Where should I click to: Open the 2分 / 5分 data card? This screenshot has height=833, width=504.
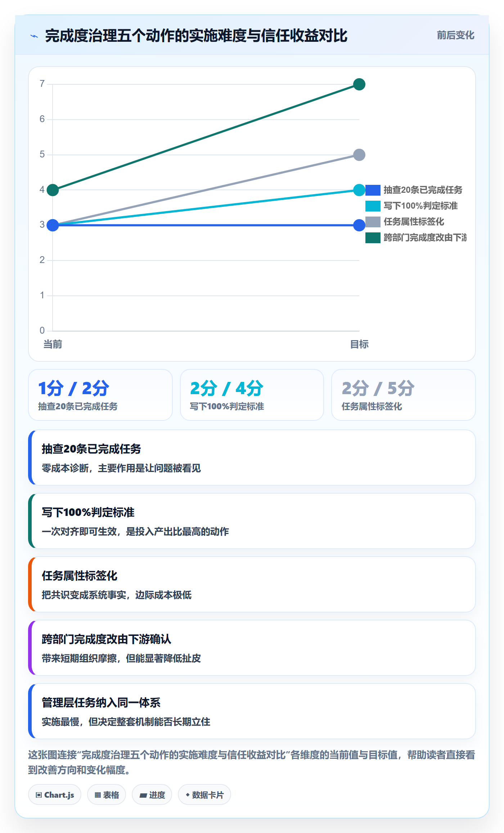[x=404, y=395]
